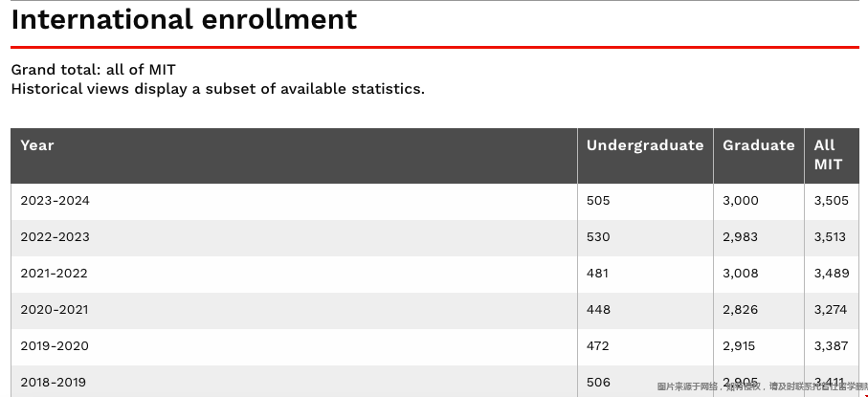Click graduate value 3,008
The image size is (868, 397).
(740, 273)
